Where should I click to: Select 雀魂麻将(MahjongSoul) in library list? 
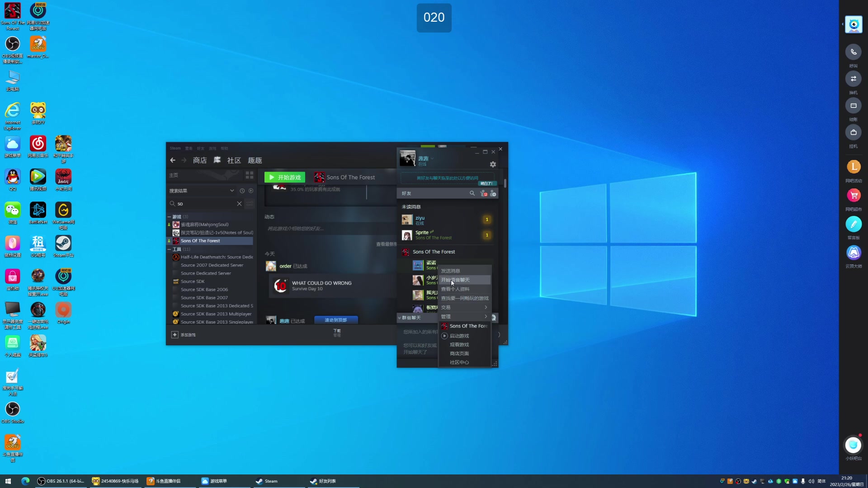point(210,225)
